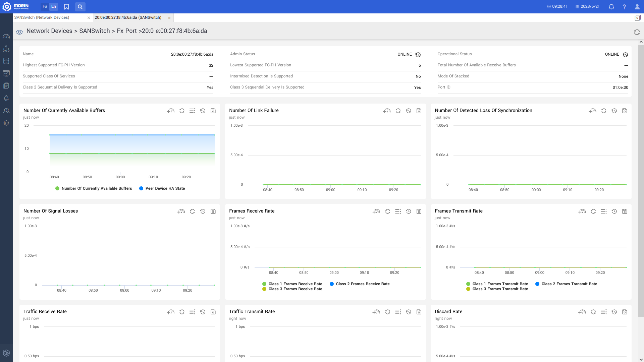The height and width of the screenshot is (362, 644).
Task: Add gauge for Number Of Link Failure
Action: pyautogui.click(x=387, y=111)
